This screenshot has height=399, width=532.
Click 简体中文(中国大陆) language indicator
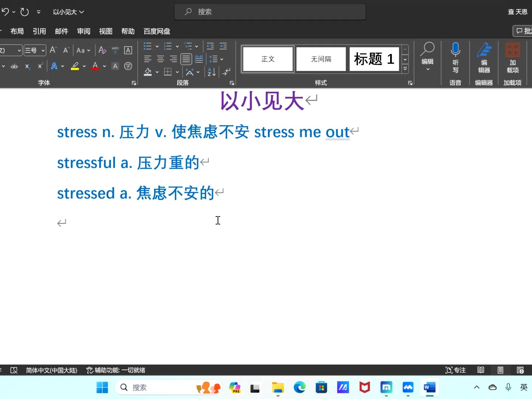[52, 370]
